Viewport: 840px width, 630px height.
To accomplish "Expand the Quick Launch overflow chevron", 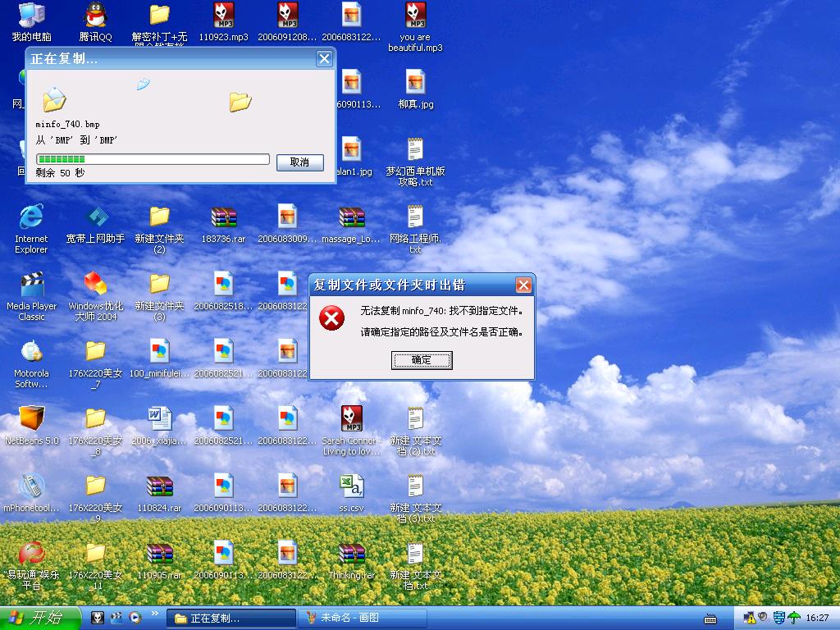I will 153,618.
